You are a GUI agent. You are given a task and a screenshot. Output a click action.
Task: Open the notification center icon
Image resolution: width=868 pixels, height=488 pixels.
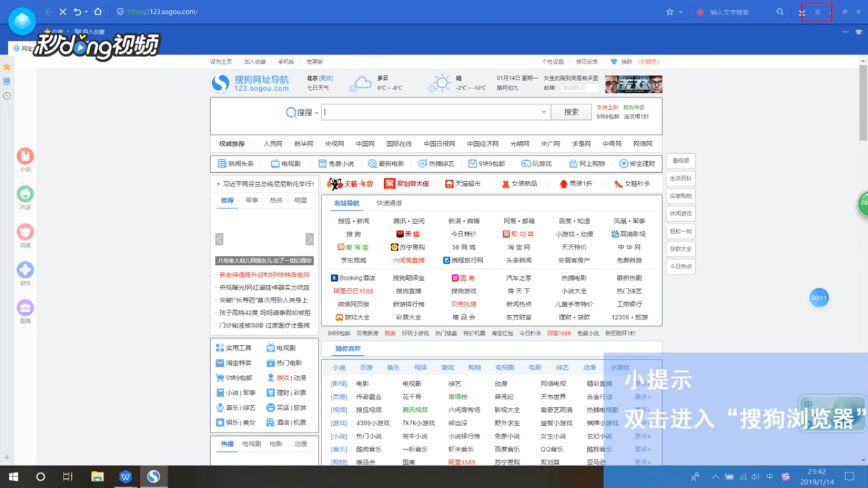(x=850, y=477)
